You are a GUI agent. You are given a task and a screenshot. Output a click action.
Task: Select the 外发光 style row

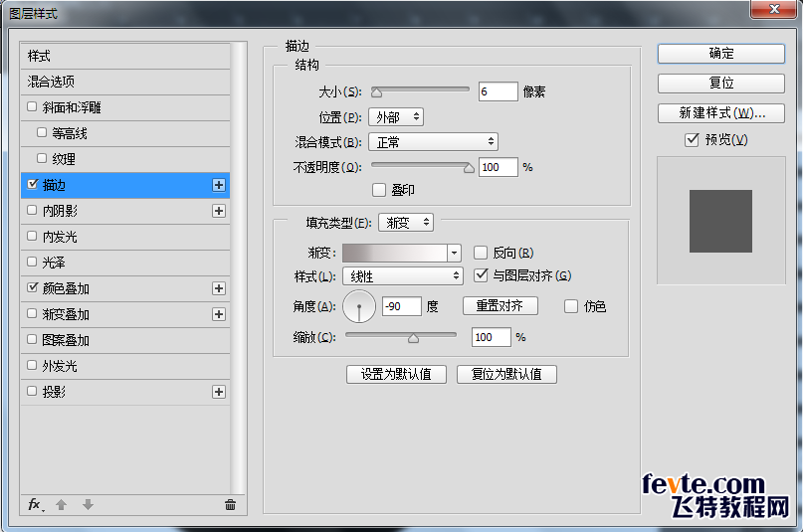[x=125, y=366]
